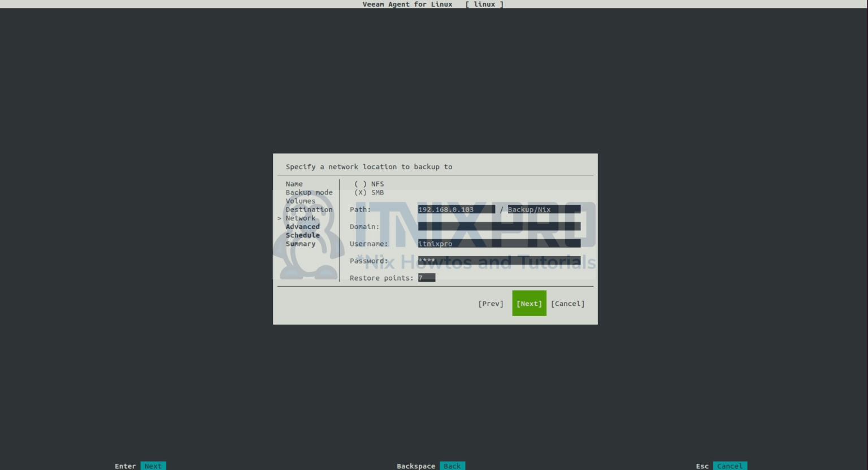Click the Back shortcut label at the bottom
The height and width of the screenshot is (470, 868).
(x=452, y=465)
